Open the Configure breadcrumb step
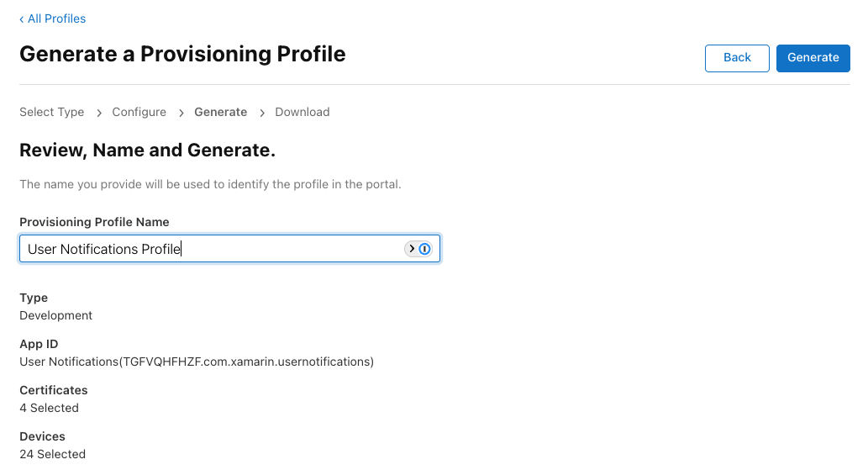Viewport: 868px width, 470px height. [139, 112]
